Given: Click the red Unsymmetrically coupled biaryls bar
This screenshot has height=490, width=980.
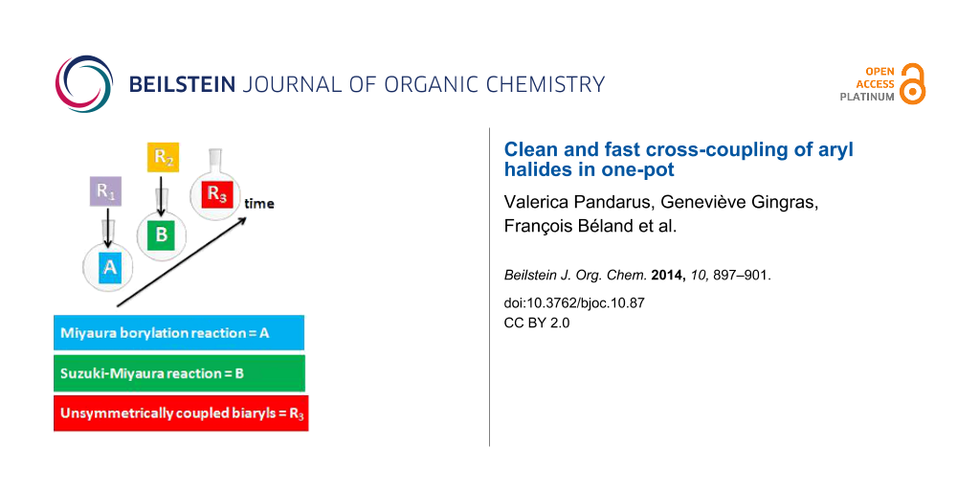Looking at the screenshot, I should click(x=181, y=413).
